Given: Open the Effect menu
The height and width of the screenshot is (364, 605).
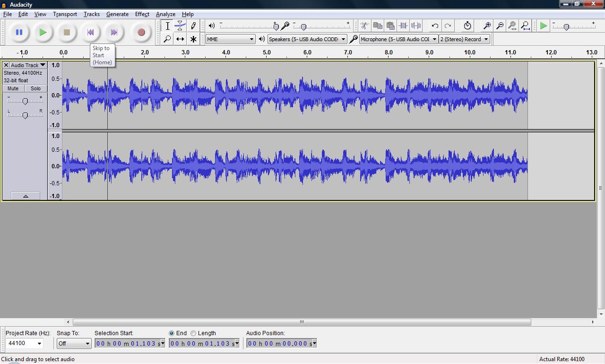Looking at the screenshot, I should (x=142, y=14).
